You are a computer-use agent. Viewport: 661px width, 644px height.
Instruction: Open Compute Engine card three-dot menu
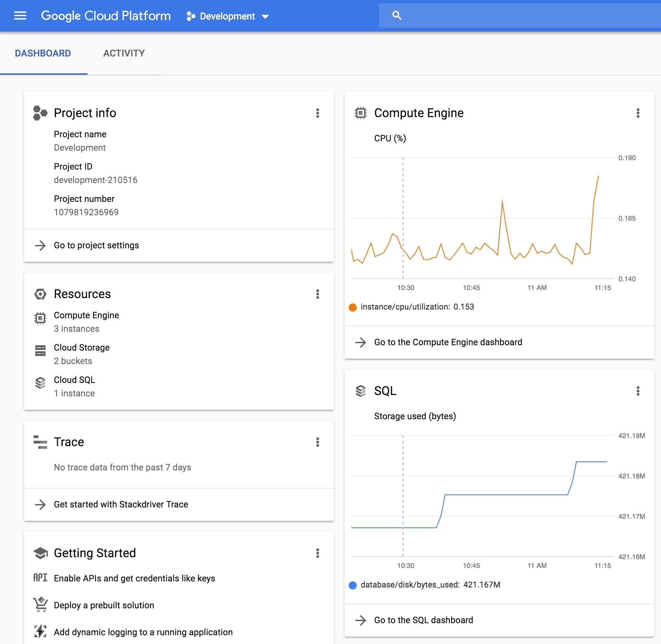click(x=638, y=113)
